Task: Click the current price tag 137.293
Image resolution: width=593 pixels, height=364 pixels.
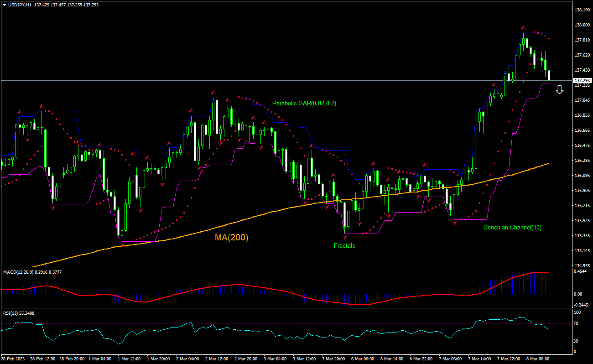Action: 582,80
